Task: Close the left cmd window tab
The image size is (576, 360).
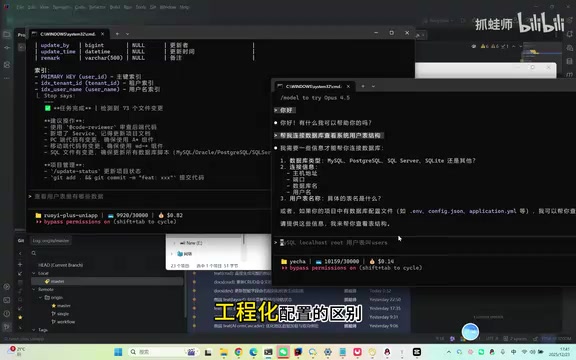Action: [102, 34]
